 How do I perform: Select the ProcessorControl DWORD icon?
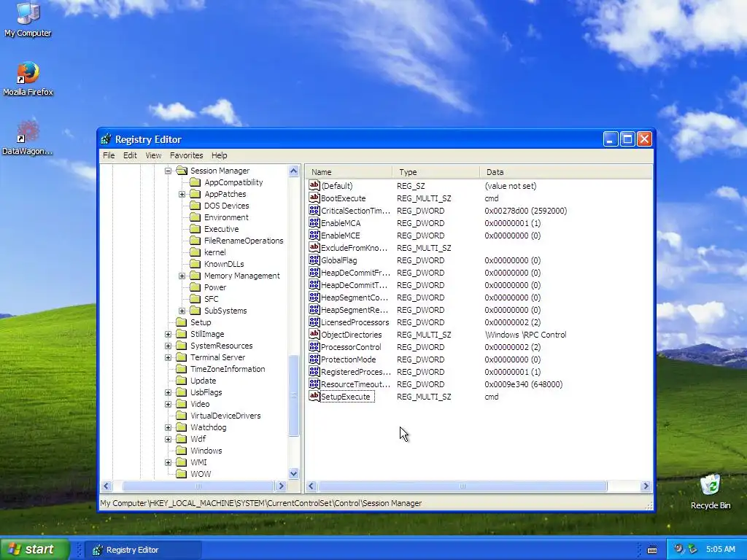pyautogui.click(x=314, y=346)
